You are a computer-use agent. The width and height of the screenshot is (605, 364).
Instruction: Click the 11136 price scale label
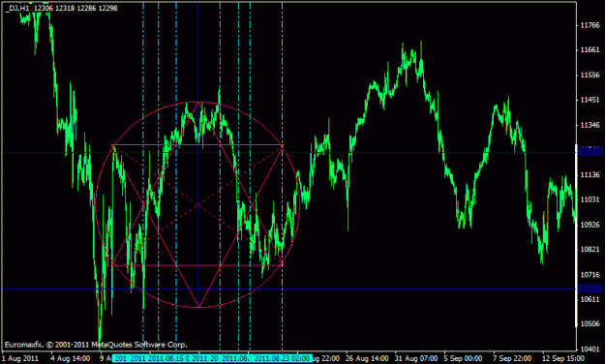[x=590, y=175]
